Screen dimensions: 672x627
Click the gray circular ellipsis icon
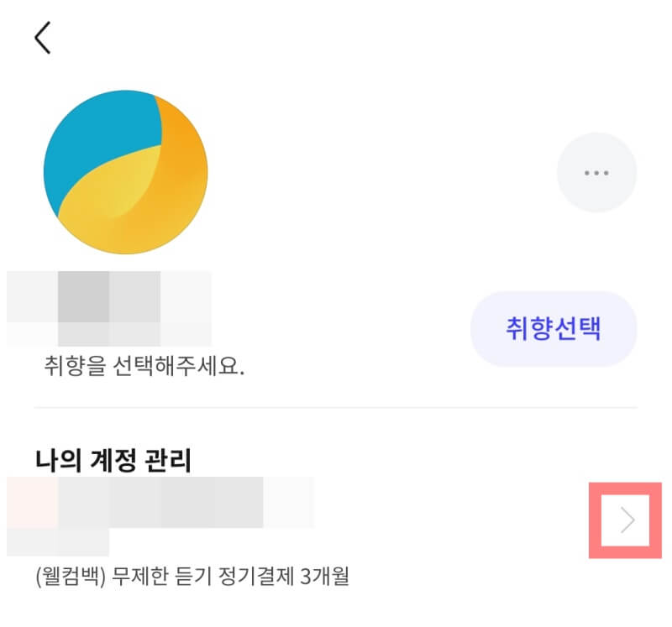click(596, 173)
